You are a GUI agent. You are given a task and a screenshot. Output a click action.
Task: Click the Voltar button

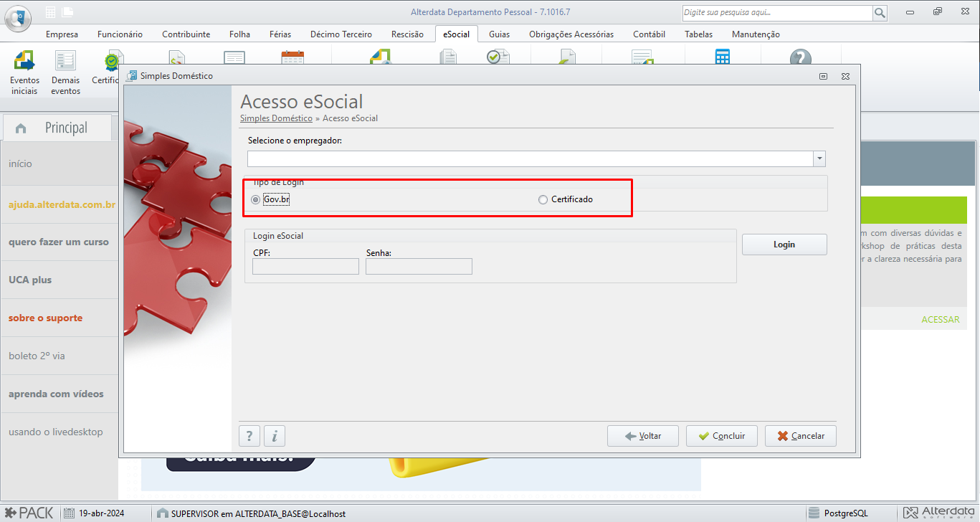pyautogui.click(x=643, y=436)
